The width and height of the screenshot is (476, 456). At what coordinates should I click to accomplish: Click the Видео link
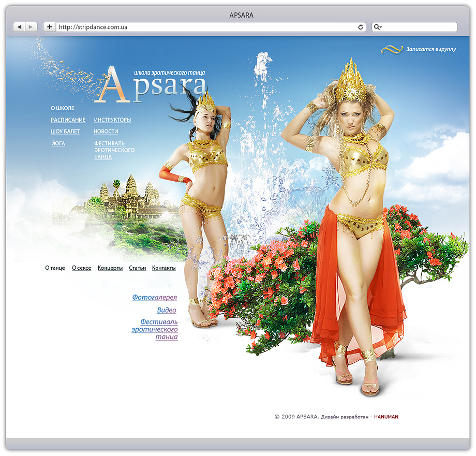pos(167,310)
